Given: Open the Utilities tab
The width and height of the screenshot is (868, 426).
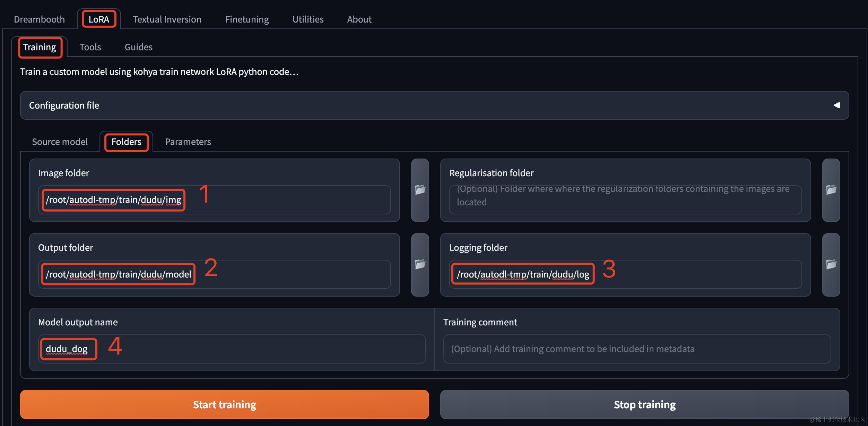Looking at the screenshot, I should point(308,19).
